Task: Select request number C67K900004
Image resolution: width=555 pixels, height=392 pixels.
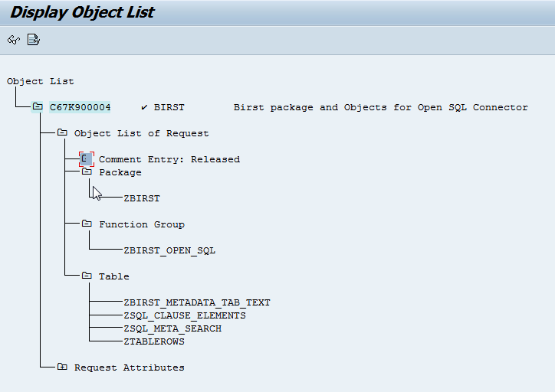Action: (x=80, y=107)
